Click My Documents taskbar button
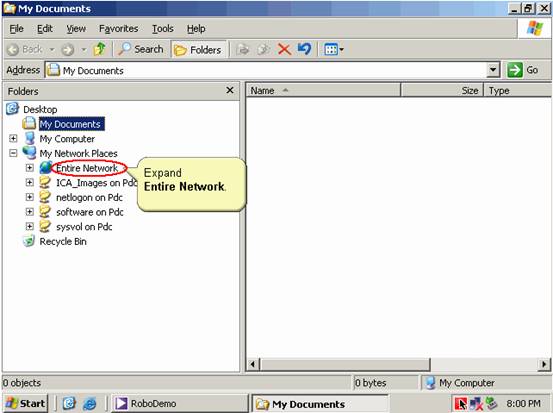Viewport: 553px width, 413px height. pyautogui.click(x=320, y=404)
